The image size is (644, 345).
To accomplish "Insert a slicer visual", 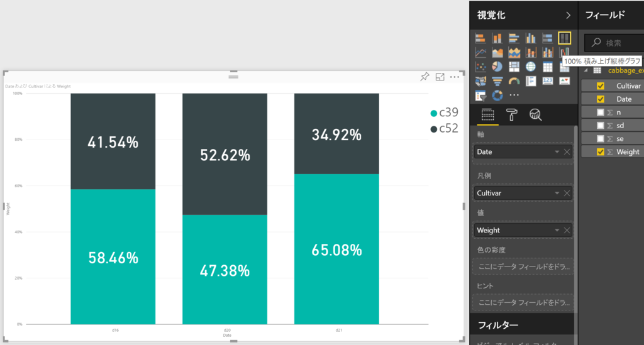I will tap(480, 95).
